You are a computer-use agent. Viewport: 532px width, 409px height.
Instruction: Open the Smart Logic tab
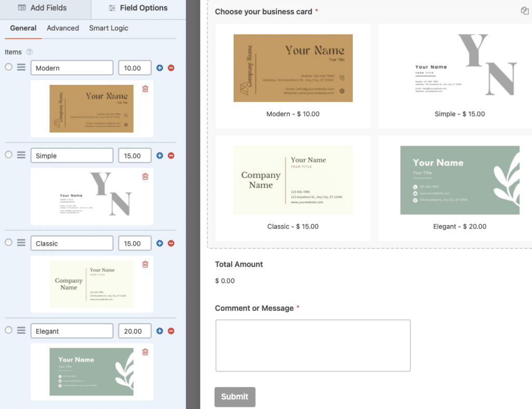point(109,28)
